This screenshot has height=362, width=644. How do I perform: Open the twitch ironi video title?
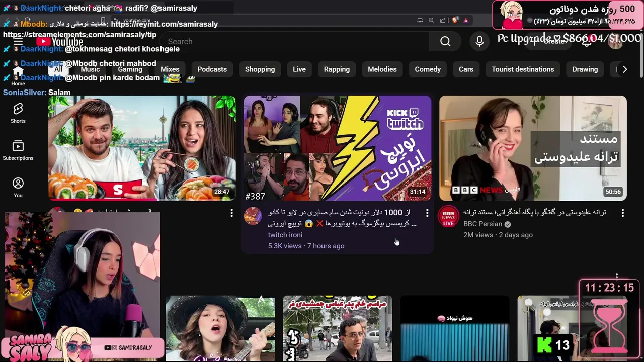click(342, 218)
